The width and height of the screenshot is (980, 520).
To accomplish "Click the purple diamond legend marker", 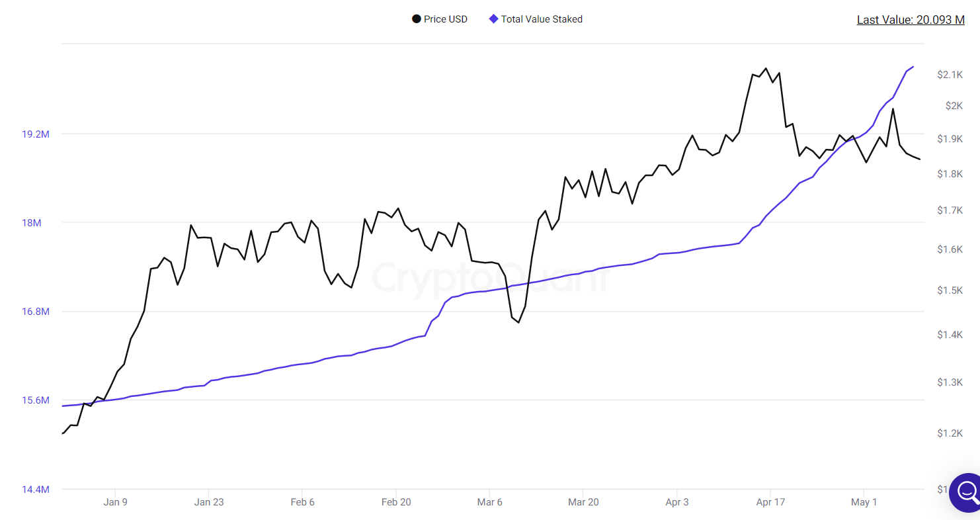I will point(493,19).
